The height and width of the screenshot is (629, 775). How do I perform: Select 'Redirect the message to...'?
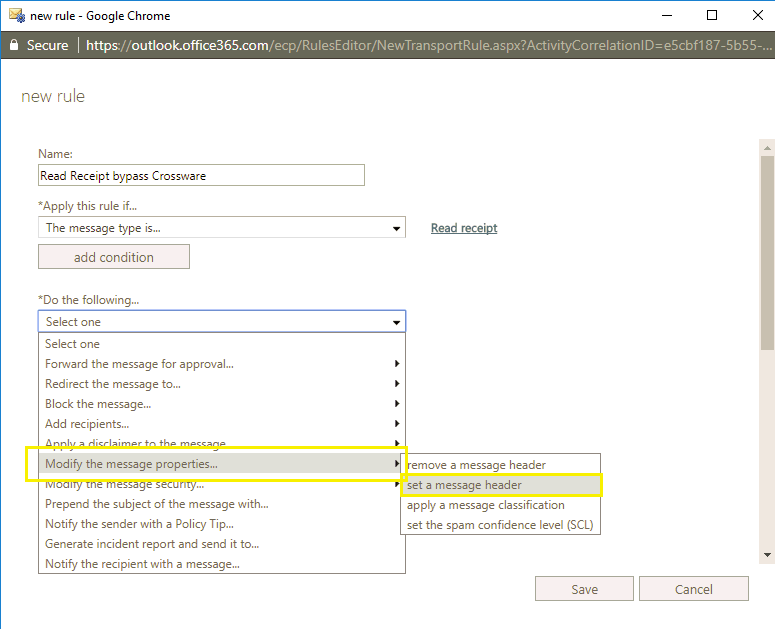(x=221, y=384)
